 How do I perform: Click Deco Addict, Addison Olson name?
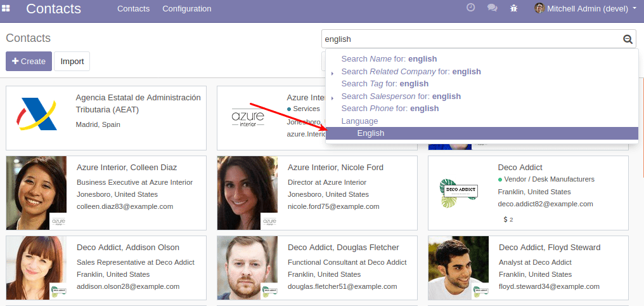pos(128,247)
